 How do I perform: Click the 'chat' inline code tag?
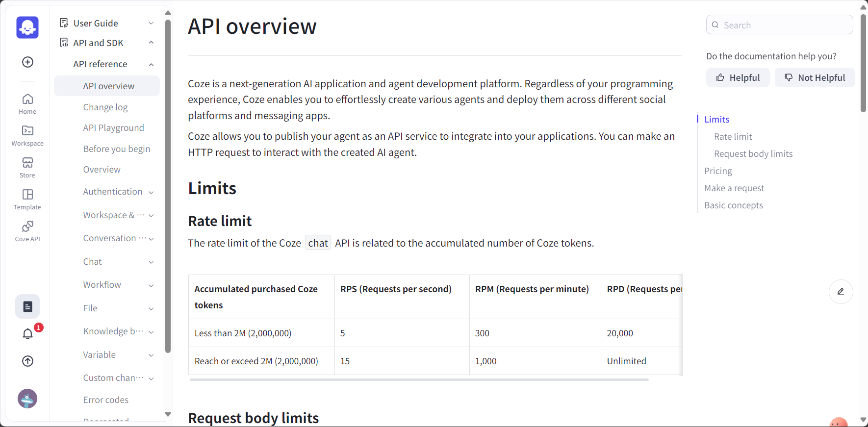coord(318,243)
